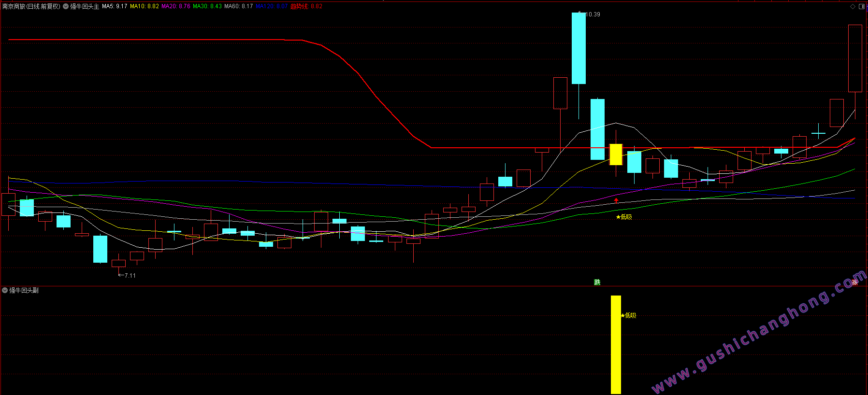Click the 10.39 high price label

593,14
